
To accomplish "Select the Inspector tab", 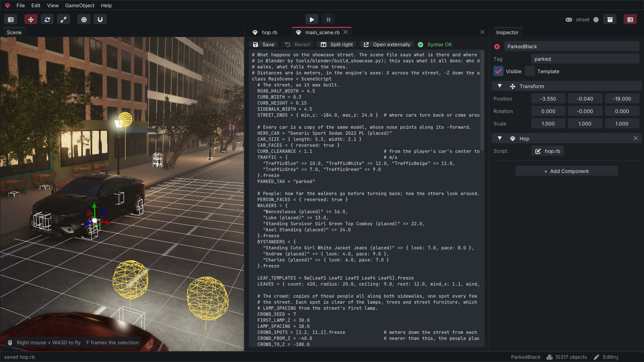I will click(x=507, y=32).
